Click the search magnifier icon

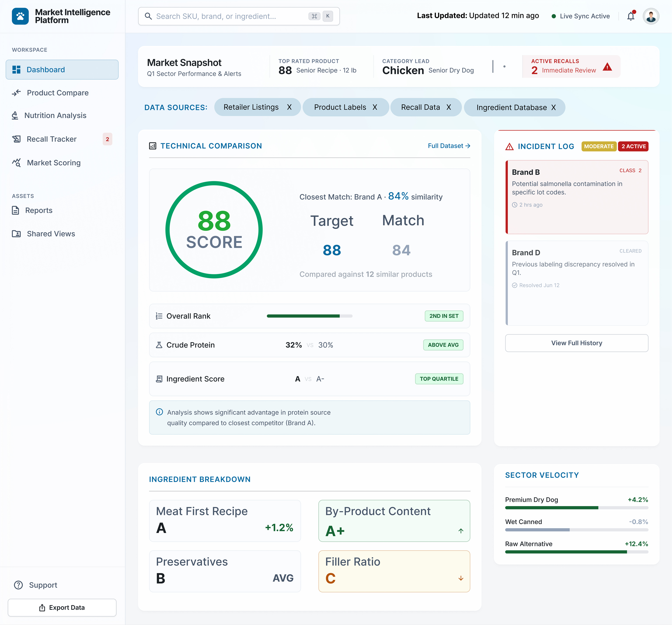(x=148, y=16)
